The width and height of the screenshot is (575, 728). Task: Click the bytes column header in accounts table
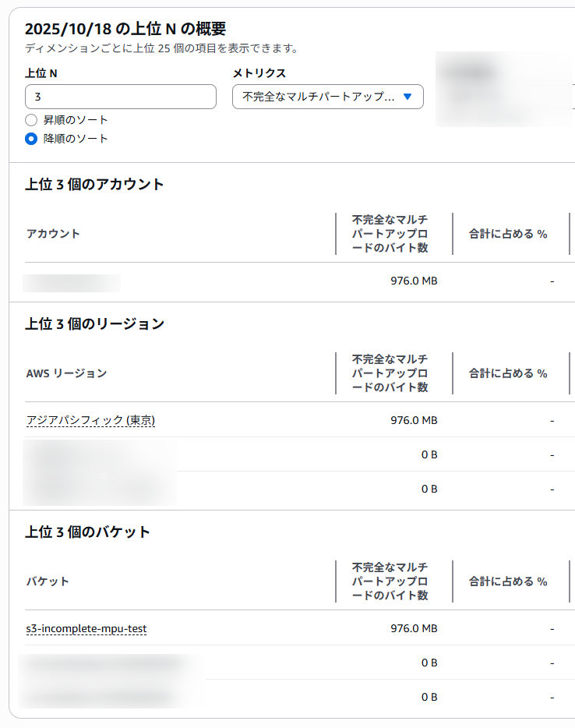(390, 234)
